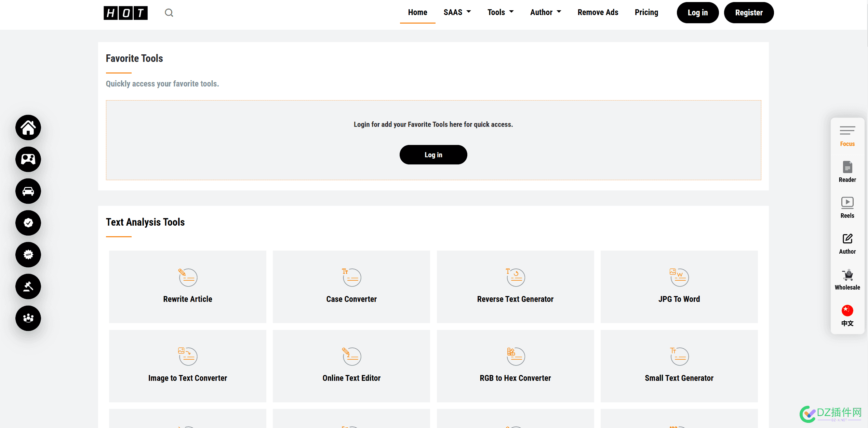This screenshot has height=428, width=868.
Task: Open the community group sidebar icon
Action: [x=28, y=318]
